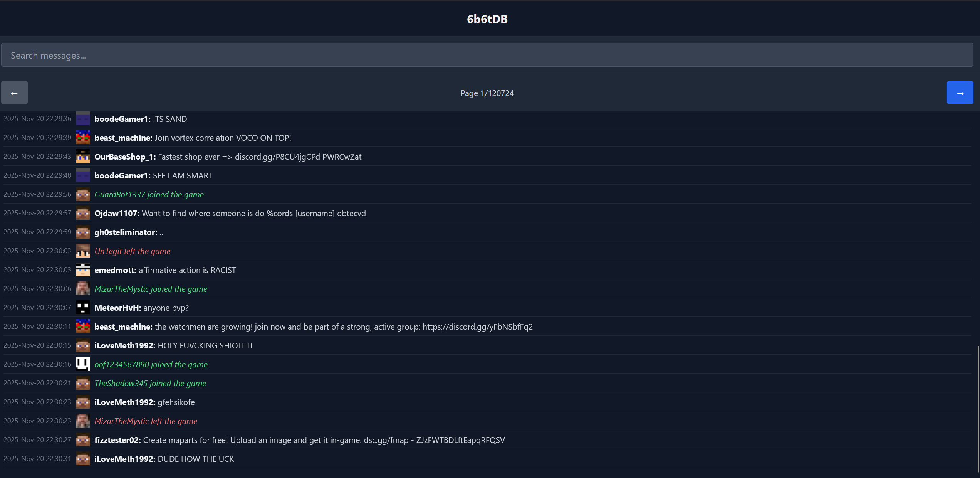Click the fizztester02 username
The image size is (980, 478).
117,440
